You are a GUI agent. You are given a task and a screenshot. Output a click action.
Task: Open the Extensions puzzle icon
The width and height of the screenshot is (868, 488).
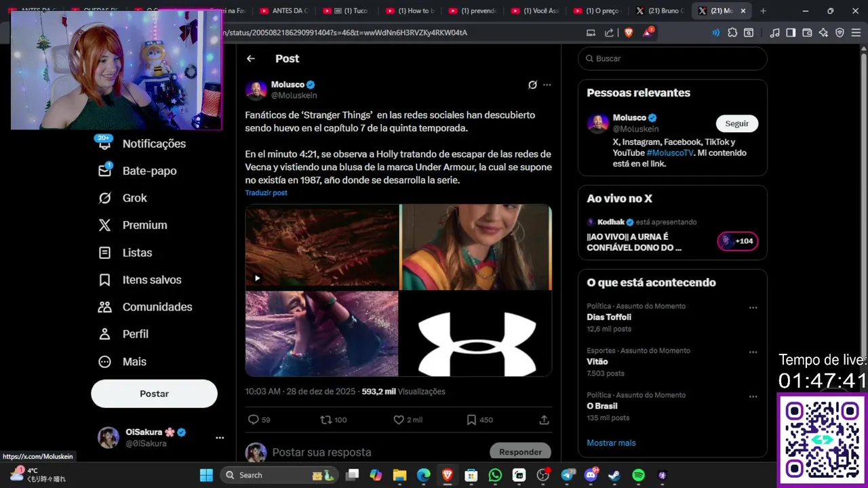[x=732, y=33]
